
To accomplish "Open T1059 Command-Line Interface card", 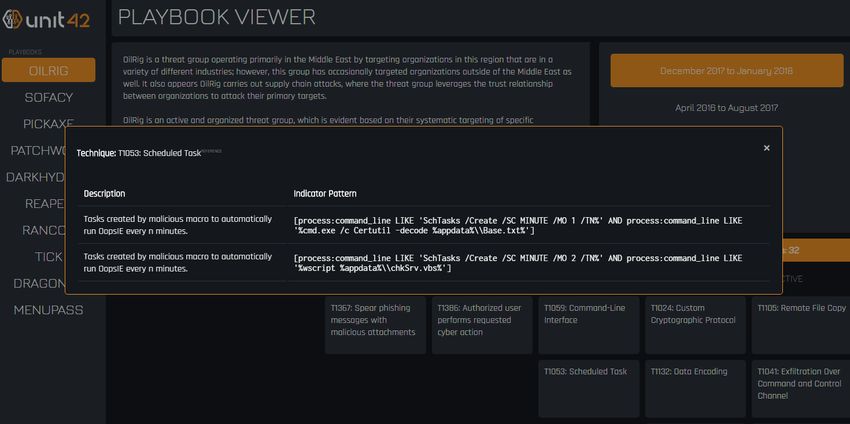I will point(589,325).
